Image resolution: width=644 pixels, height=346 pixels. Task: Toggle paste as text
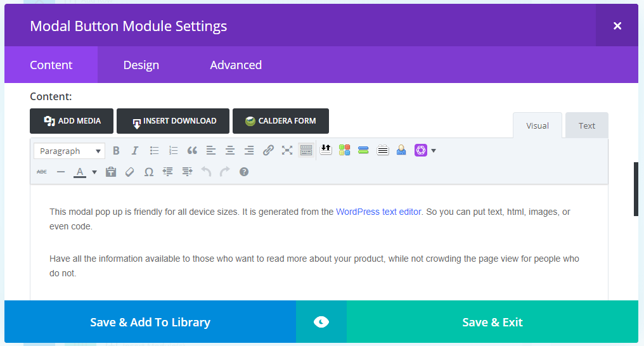click(x=111, y=172)
